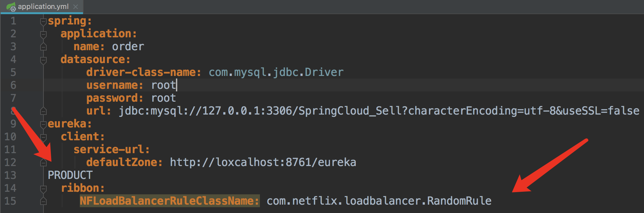This screenshot has height=213, width=644.
Task: Collapse the application section fold marker
Action: point(43,34)
